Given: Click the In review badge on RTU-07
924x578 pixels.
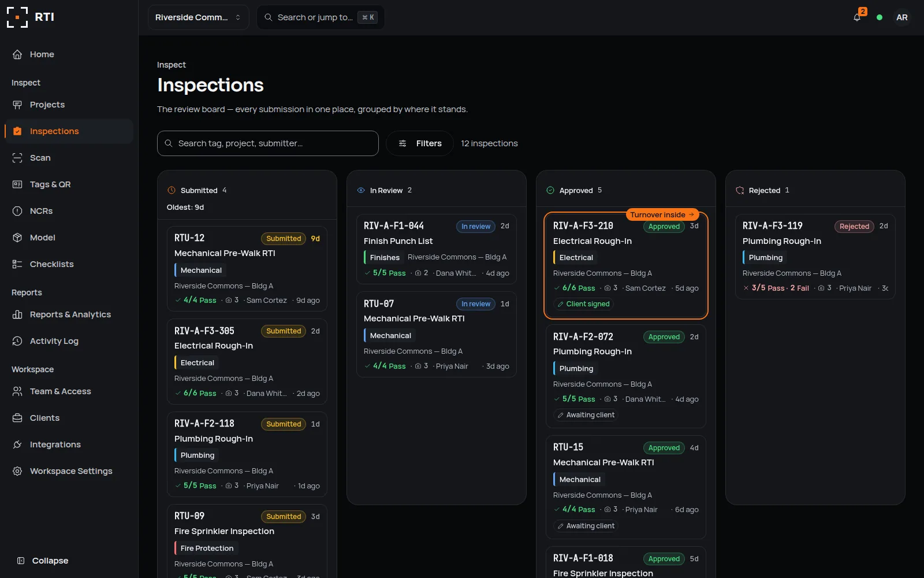Looking at the screenshot, I should [476, 304].
